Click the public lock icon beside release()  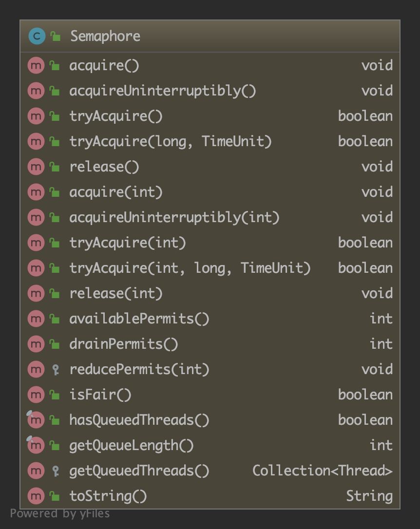tap(55, 167)
